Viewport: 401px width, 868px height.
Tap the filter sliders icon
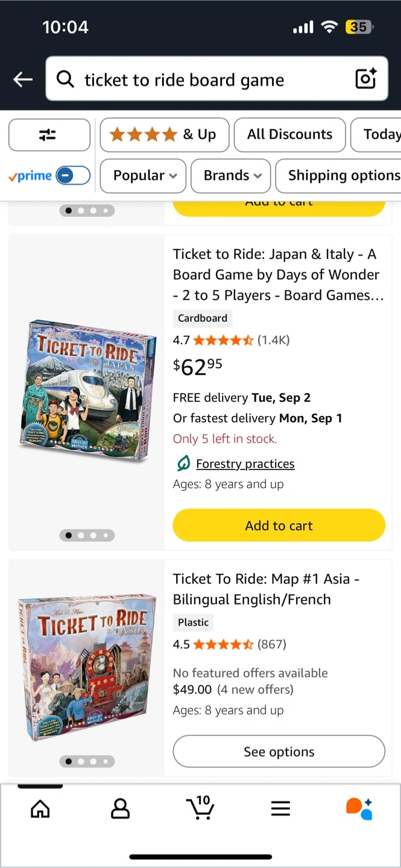[x=49, y=134]
